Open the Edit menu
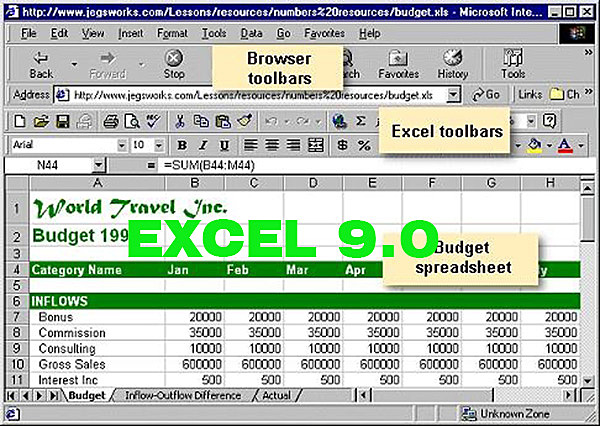The width and height of the screenshot is (600, 426). [x=59, y=33]
